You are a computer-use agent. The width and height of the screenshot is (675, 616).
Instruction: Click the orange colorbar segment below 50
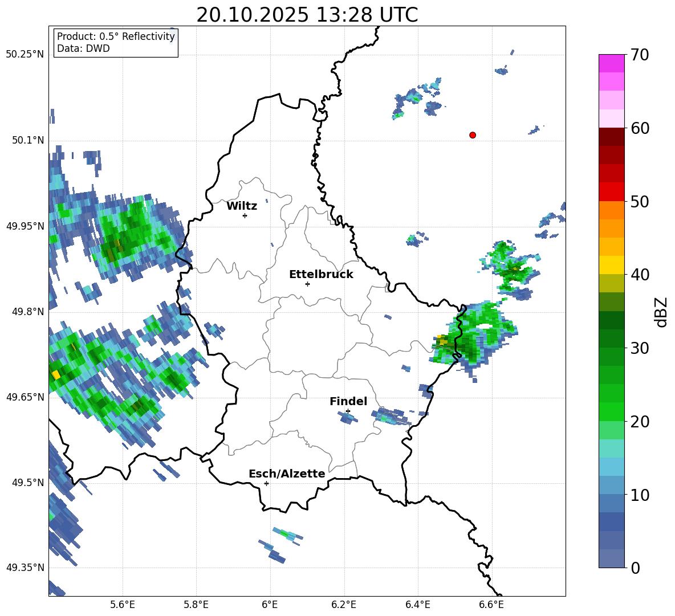click(611, 210)
